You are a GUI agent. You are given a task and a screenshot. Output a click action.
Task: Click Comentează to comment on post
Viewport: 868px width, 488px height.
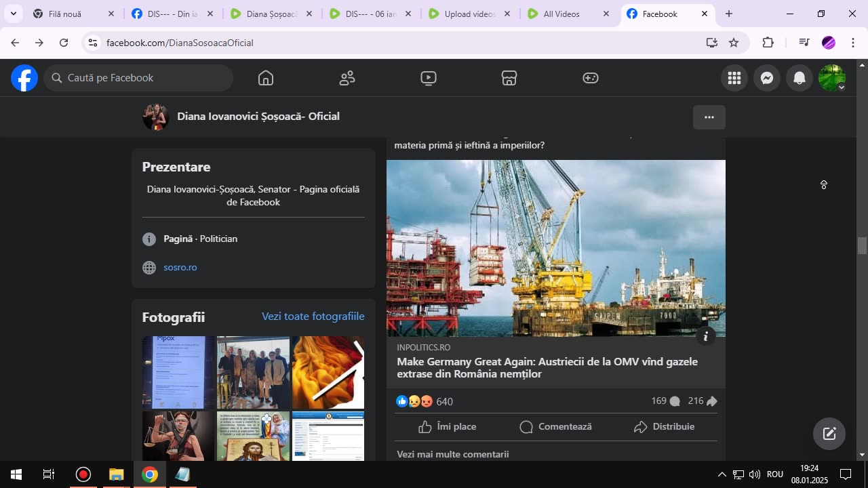point(556,427)
